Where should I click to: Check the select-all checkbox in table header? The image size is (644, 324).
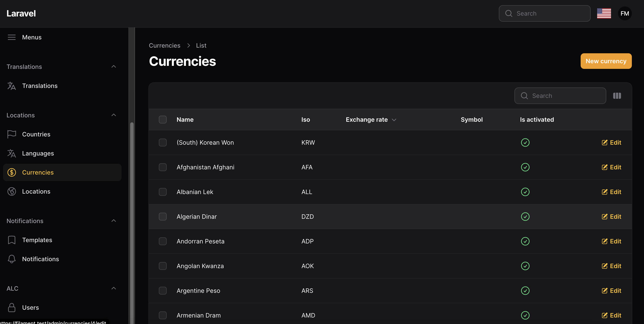tap(163, 120)
